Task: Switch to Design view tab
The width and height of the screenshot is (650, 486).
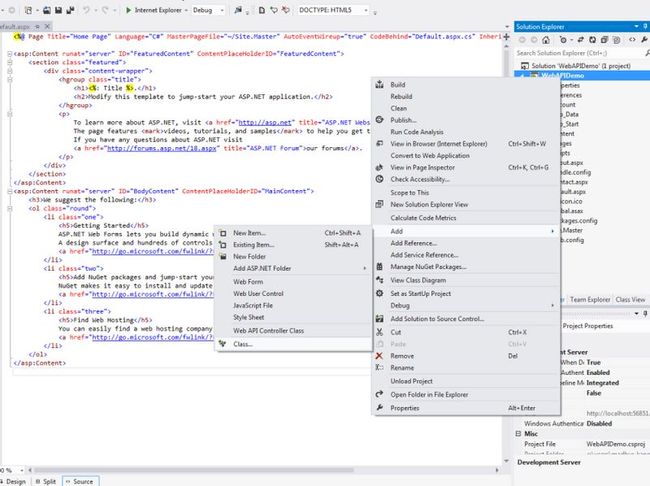Action: click(13, 481)
